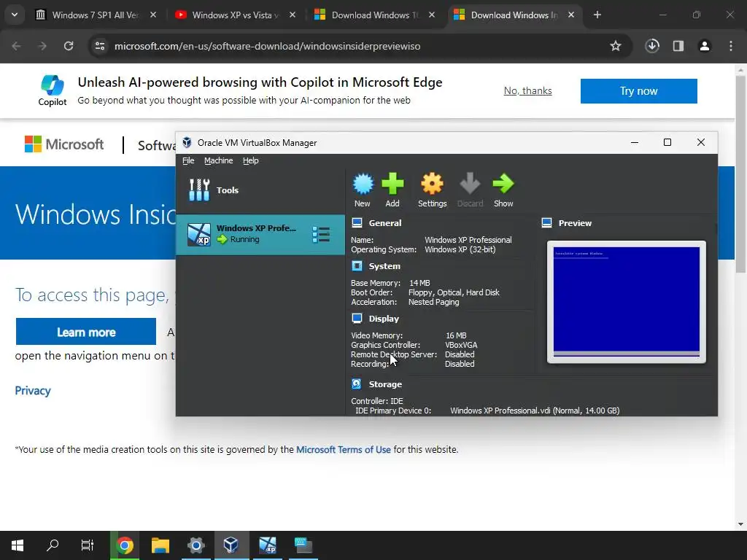The width and height of the screenshot is (747, 560).
Task: Click Windows XP VM icon on taskbar
Action: (x=267, y=545)
